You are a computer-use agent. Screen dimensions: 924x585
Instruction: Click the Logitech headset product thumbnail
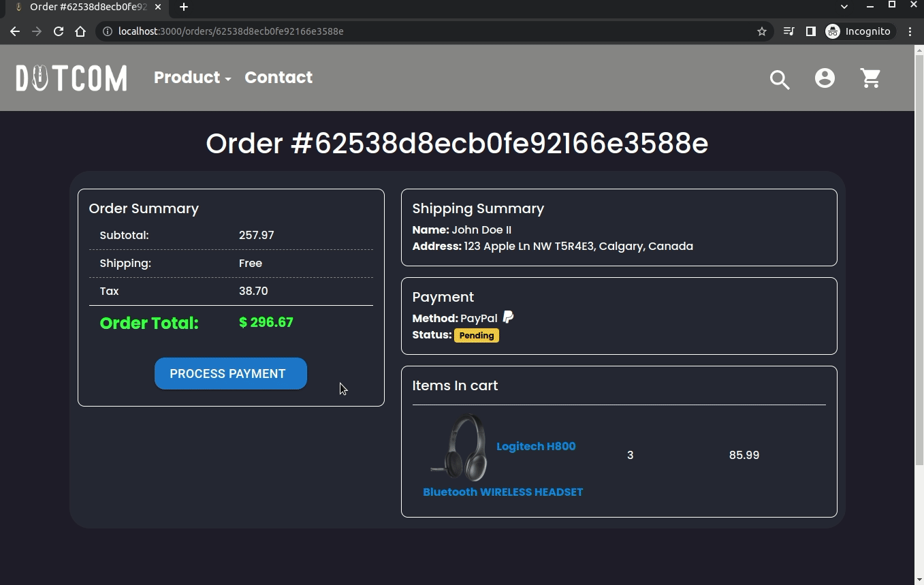point(458,447)
